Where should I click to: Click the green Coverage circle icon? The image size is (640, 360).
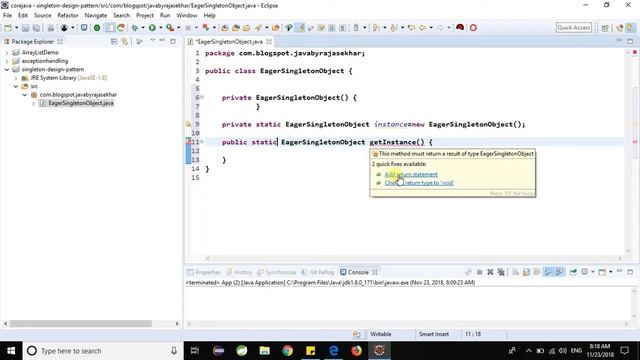[x=97, y=28]
